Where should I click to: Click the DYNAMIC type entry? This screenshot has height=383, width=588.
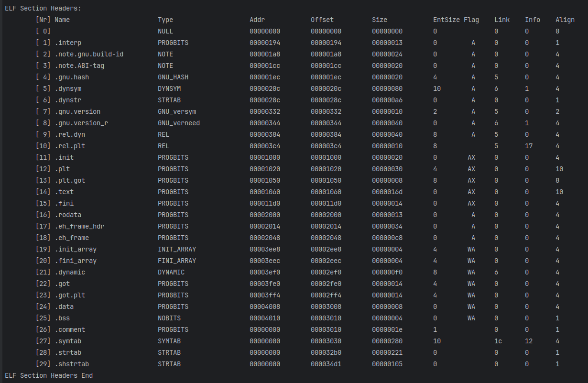[171, 272]
